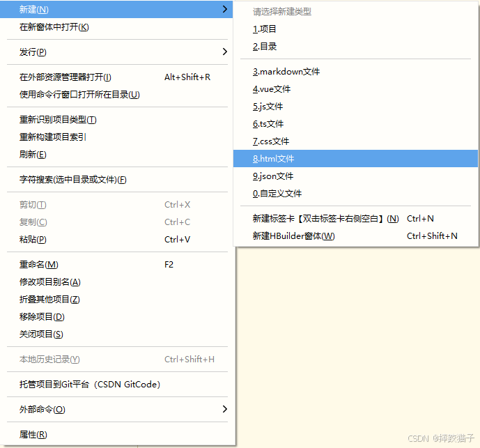This screenshot has width=480, height=448.
Task: Expand the 新建(N) submenu arrow
Action: (x=225, y=9)
